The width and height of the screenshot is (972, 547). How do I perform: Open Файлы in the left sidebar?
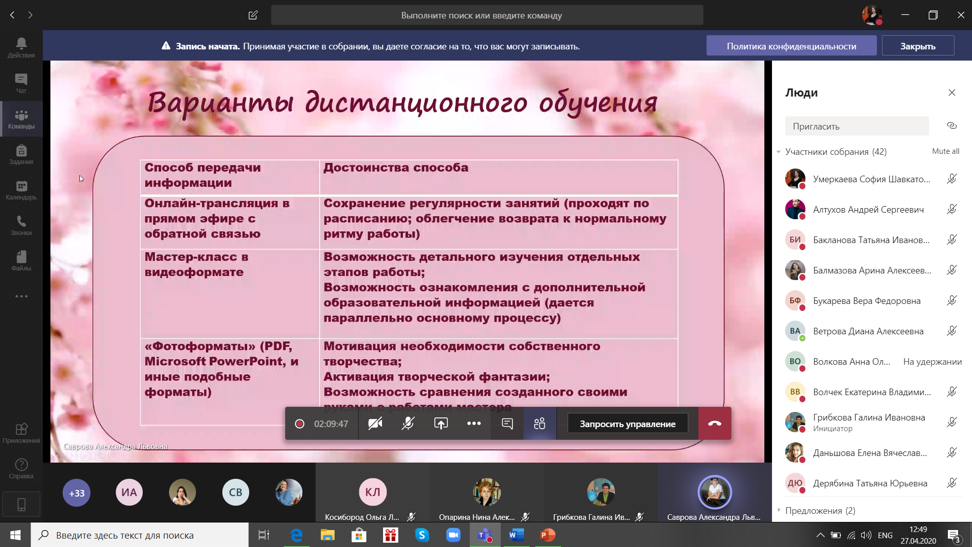(x=21, y=261)
